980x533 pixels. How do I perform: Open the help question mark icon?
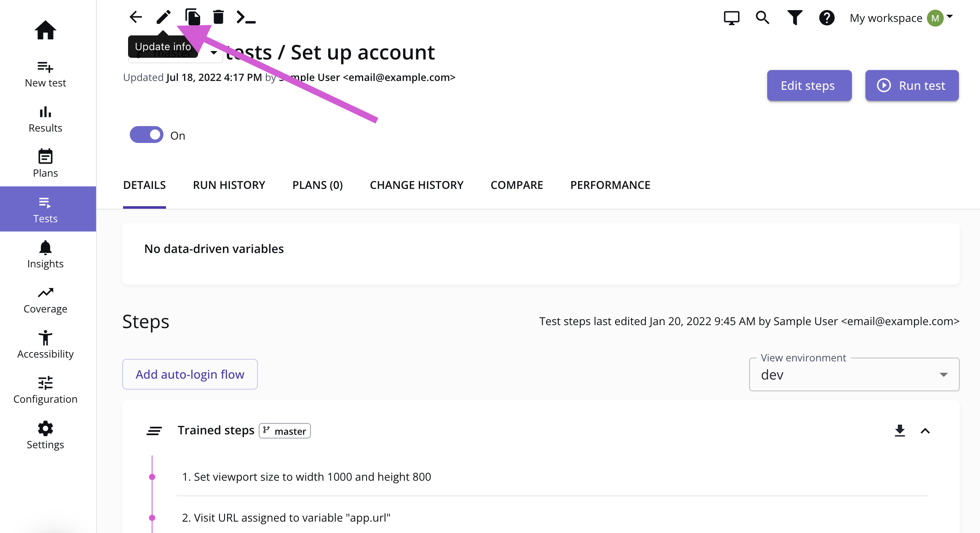point(827,18)
